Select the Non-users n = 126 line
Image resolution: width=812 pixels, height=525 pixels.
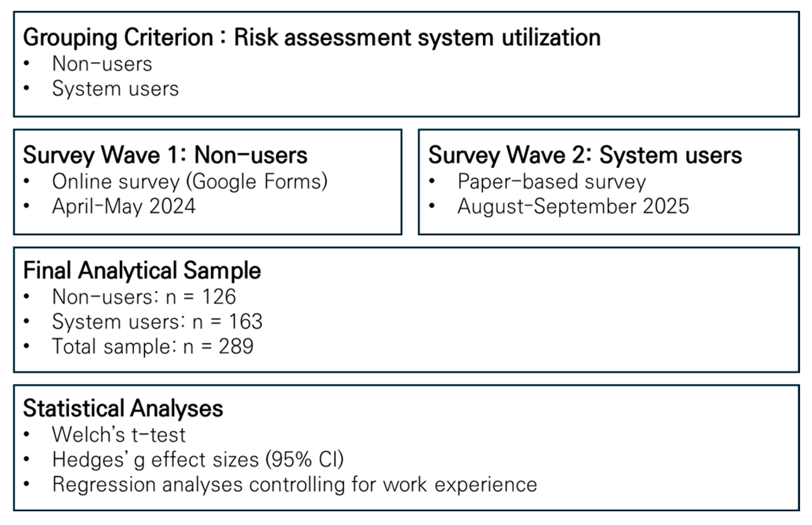tap(144, 297)
